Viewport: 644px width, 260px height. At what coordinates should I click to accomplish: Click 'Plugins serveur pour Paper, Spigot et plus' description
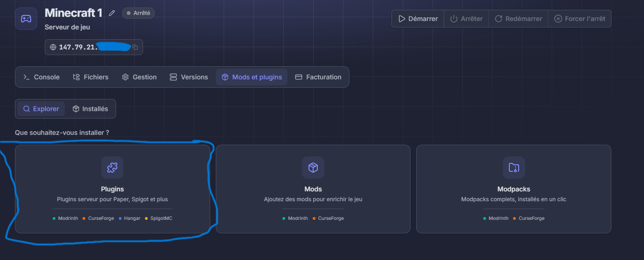pyautogui.click(x=112, y=199)
